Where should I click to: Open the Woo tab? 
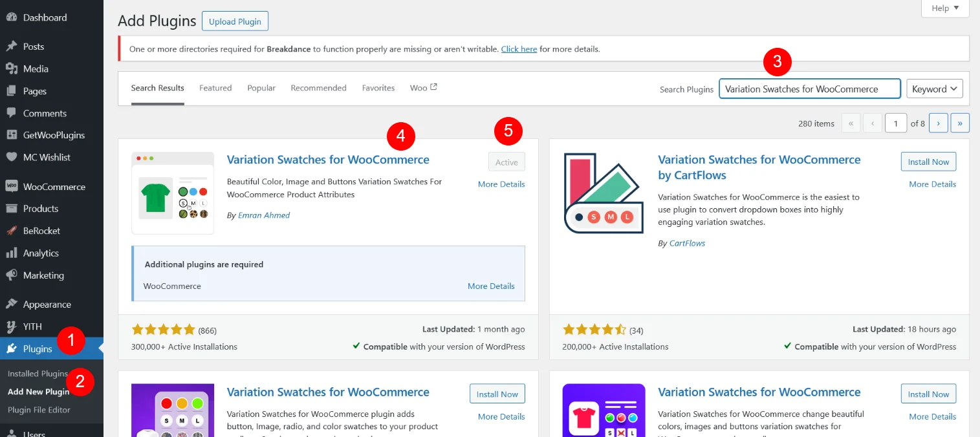tap(423, 88)
